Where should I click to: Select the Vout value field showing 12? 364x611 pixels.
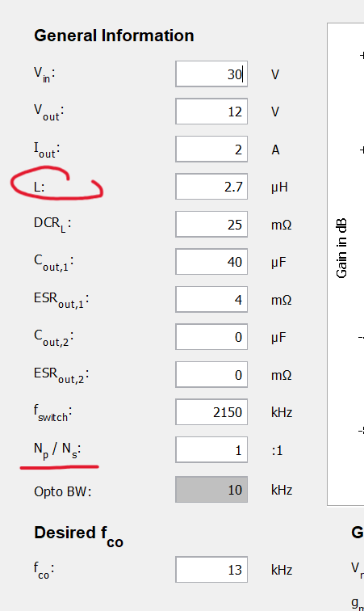click(x=211, y=112)
